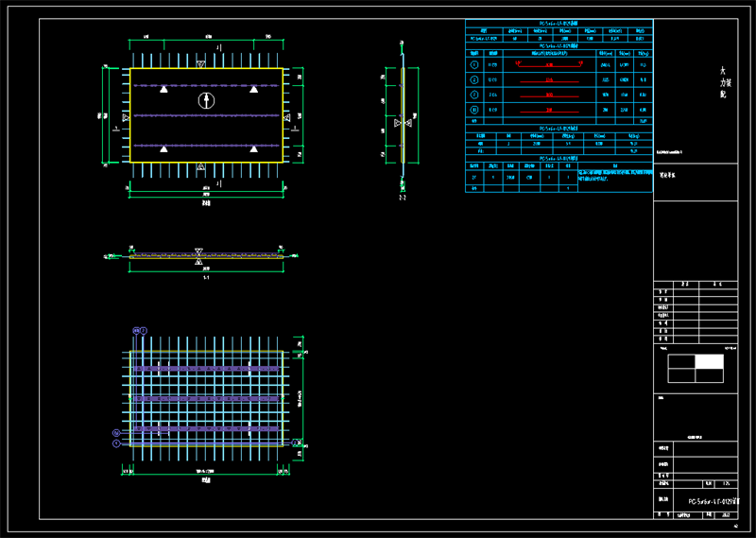
Task: Click the view title beneath the top plan
Action: click(x=206, y=203)
